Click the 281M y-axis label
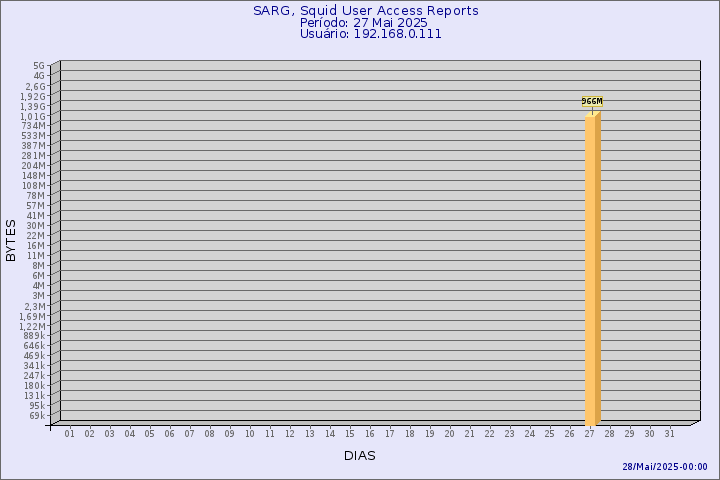This screenshot has width=720, height=480. (34, 156)
